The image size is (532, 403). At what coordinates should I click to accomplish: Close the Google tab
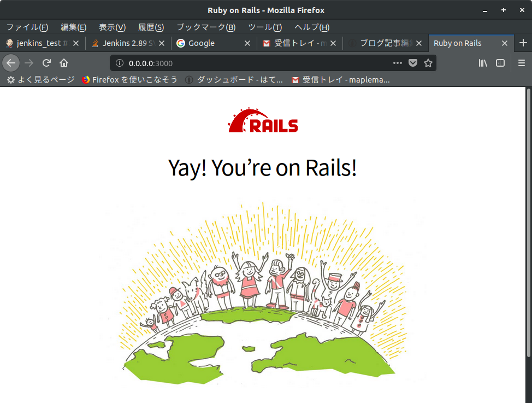[247, 43]
